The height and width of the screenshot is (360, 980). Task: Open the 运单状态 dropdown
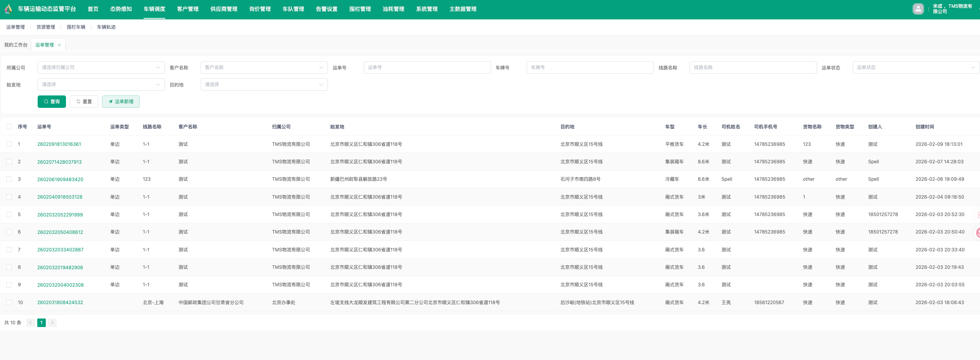(916, 67)
